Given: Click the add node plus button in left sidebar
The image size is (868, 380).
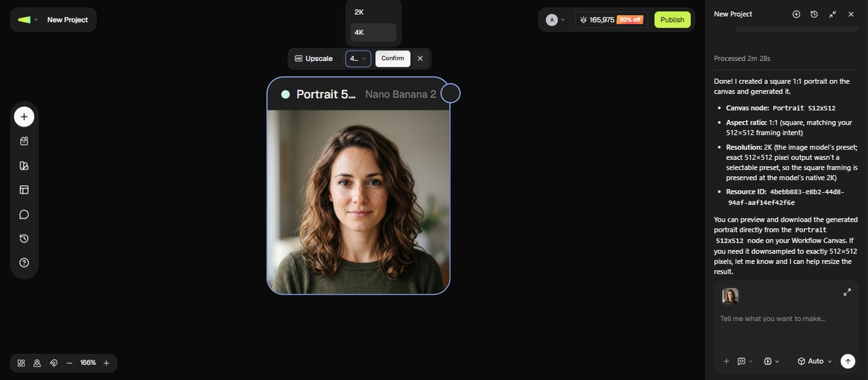Looking at the screenshot, I should 24,117.
